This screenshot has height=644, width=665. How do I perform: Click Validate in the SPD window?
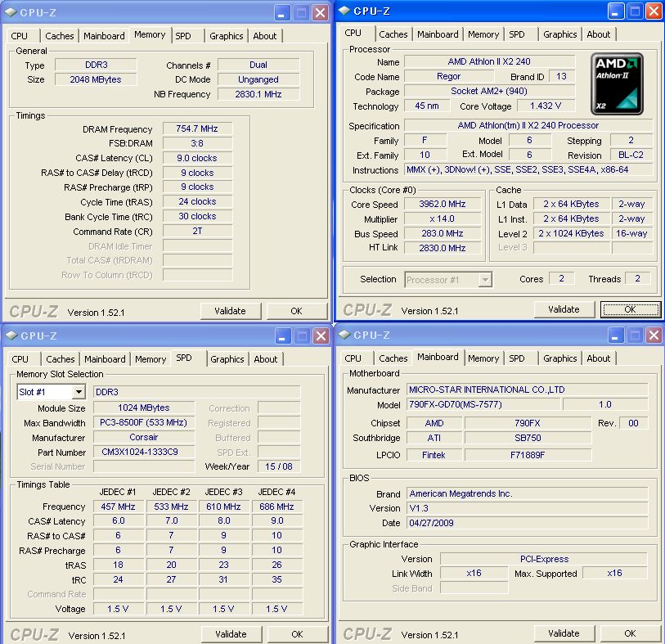tap(231, 634)
